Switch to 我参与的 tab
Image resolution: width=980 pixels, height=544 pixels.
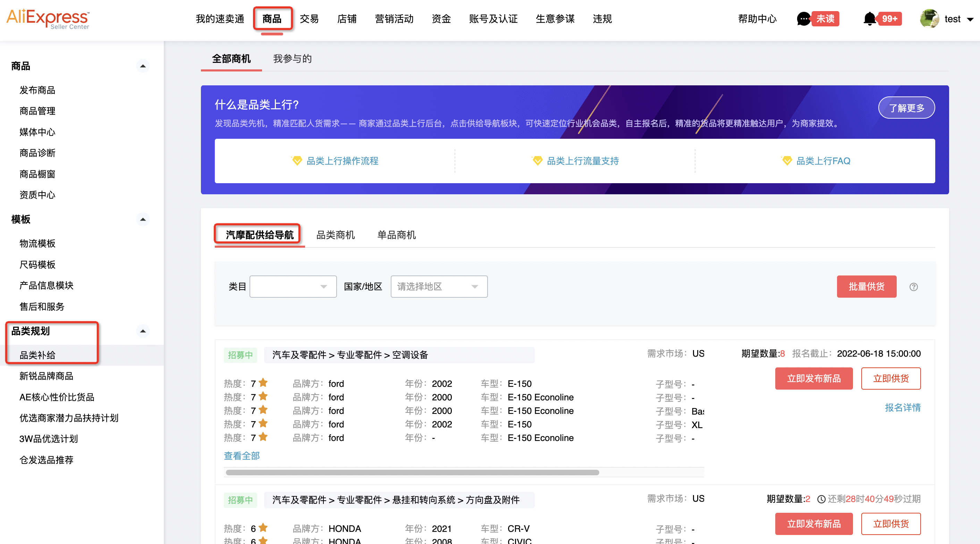coord(293,59)
